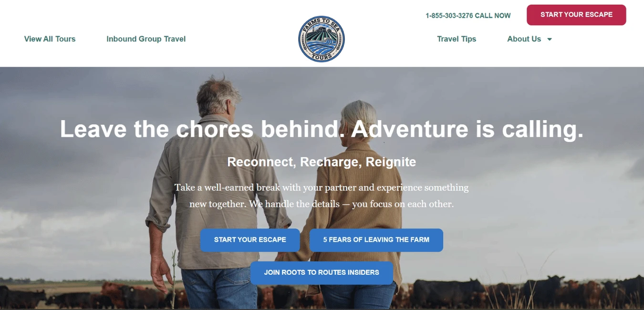Click the blue Start Your Escape button
The width and height of the screenshot is (644, 310).
click(250, 240)
